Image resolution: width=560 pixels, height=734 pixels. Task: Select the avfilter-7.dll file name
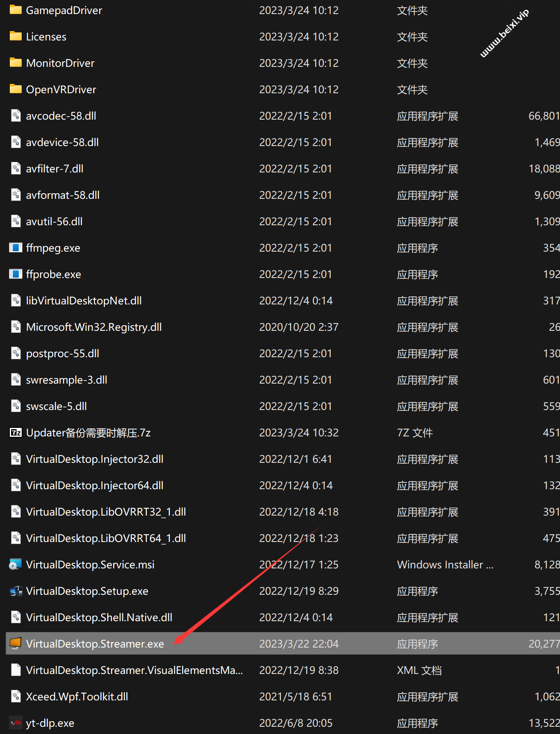[x=54, y=169]
